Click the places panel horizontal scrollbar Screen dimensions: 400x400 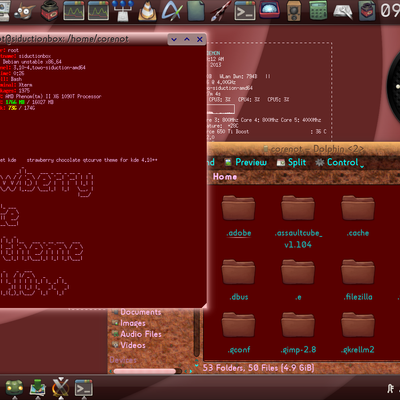(x=145, y=371)
